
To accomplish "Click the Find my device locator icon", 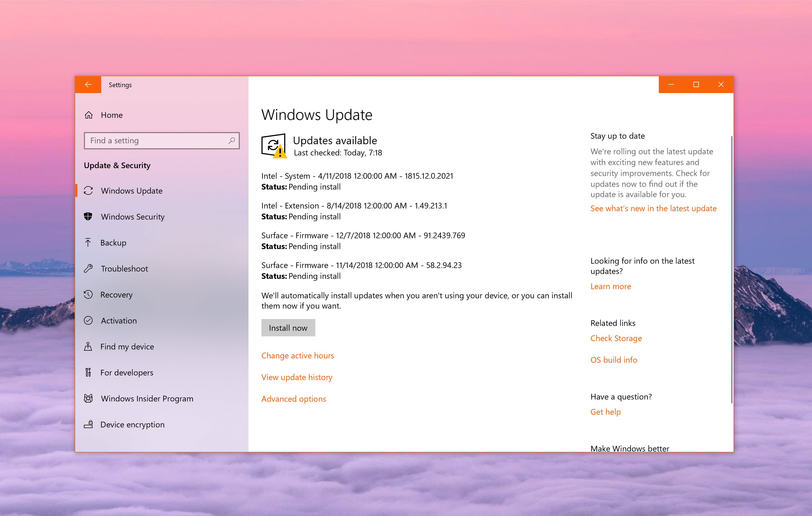I will pyautogui.click(x=88, y=346).
